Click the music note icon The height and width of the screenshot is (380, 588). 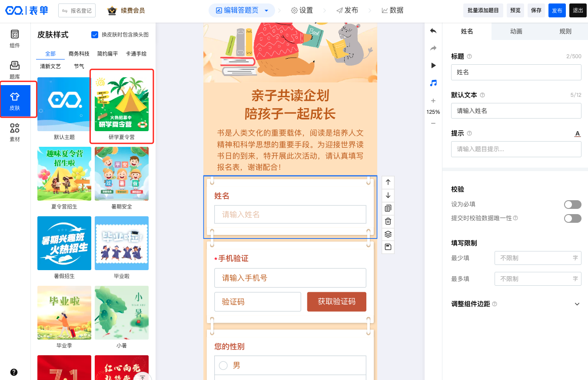pyautogui.click(x=433, y=83)
